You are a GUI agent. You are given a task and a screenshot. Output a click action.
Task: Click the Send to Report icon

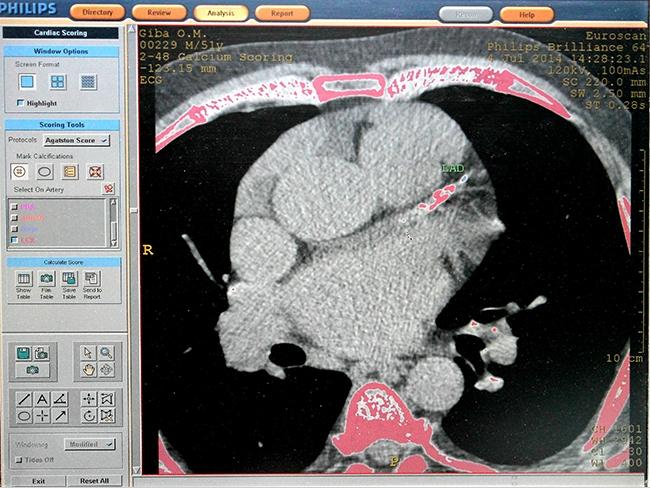point(92,283)
